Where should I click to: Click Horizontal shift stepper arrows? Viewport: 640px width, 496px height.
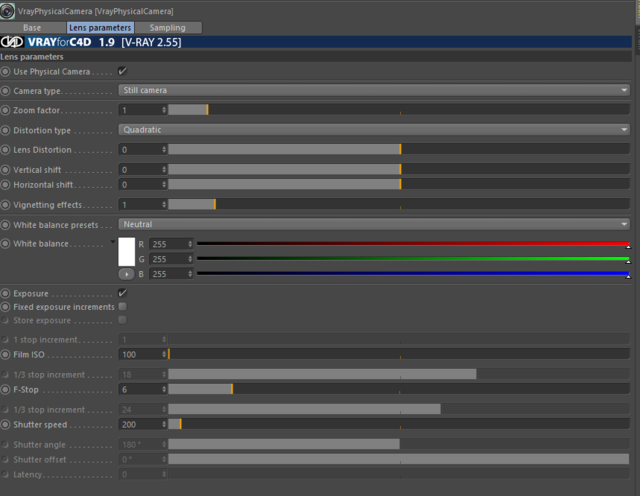tap(164, 185)
